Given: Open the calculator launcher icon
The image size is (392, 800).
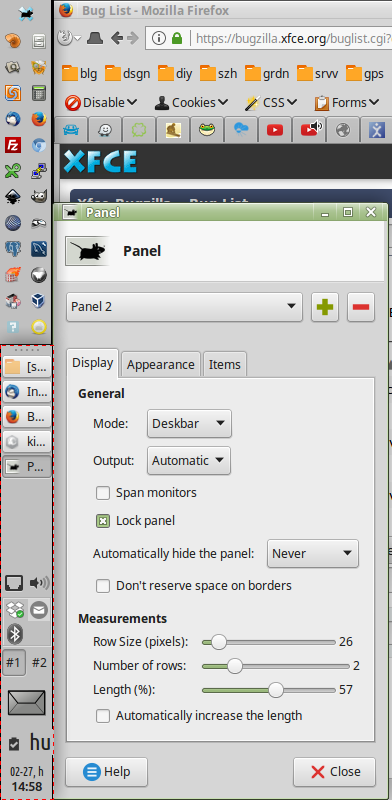Looking at the screenshot, I should (38, 93).
